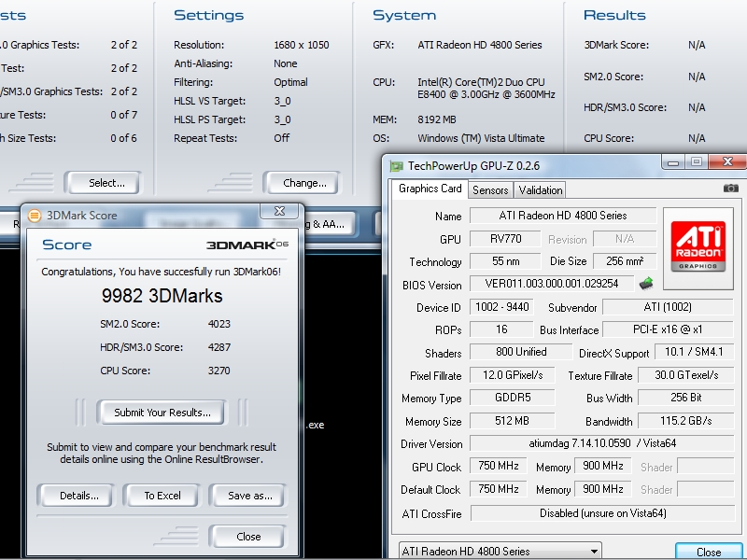Click the CPU Score value 3270
This screenshot has width=747, height=560.
point(219,371)
